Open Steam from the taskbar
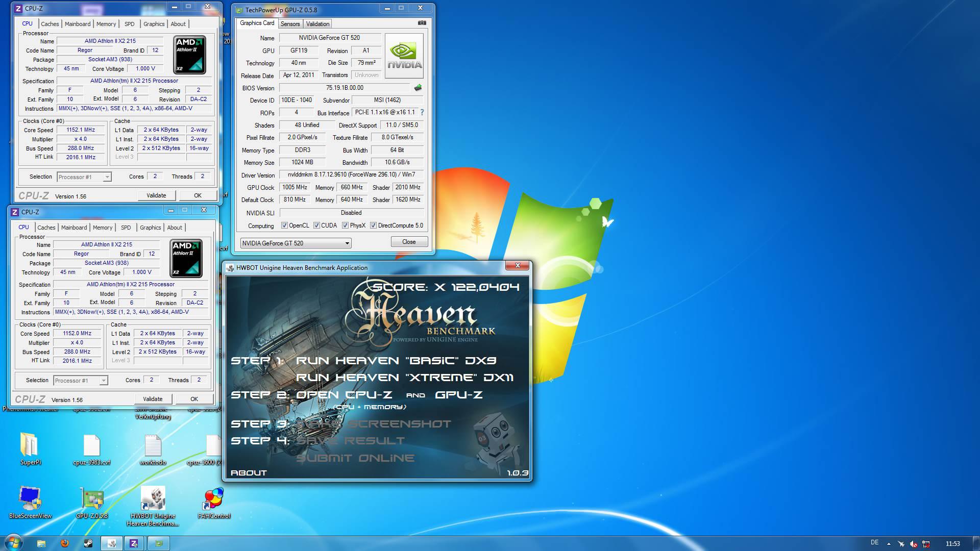This screenshot has width=980, height=551. [88, 543]
